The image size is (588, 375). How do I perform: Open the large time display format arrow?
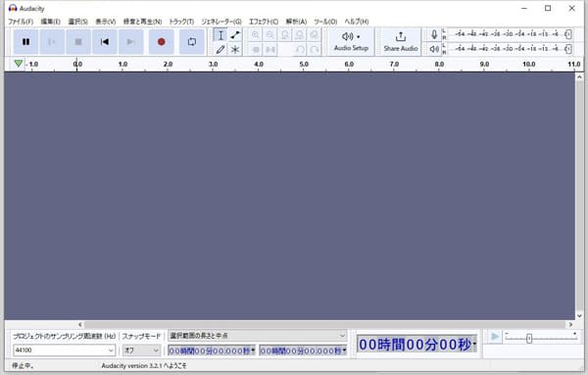pos(474,344)
